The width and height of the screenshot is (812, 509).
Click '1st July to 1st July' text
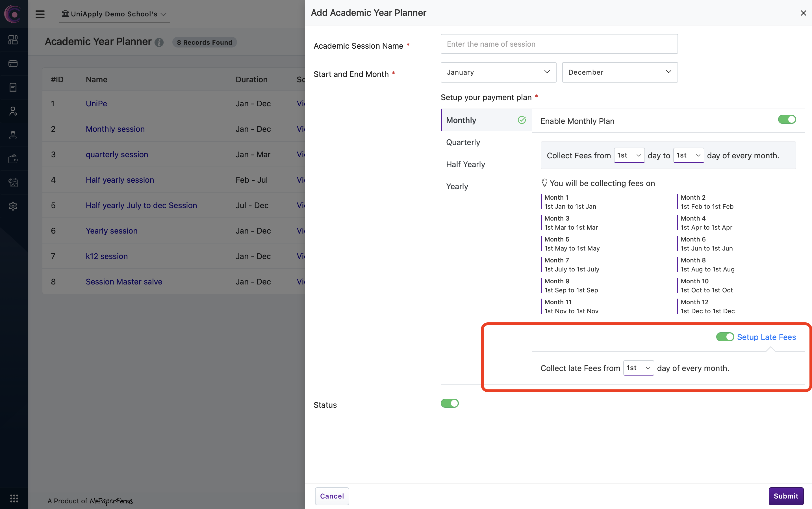click(572, 269)
